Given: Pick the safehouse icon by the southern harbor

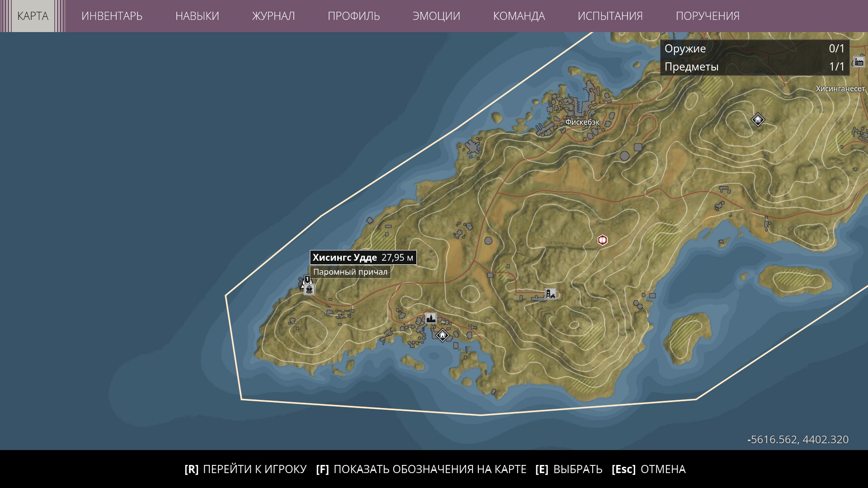Looking at the screenshot, I should pos(442,335).
